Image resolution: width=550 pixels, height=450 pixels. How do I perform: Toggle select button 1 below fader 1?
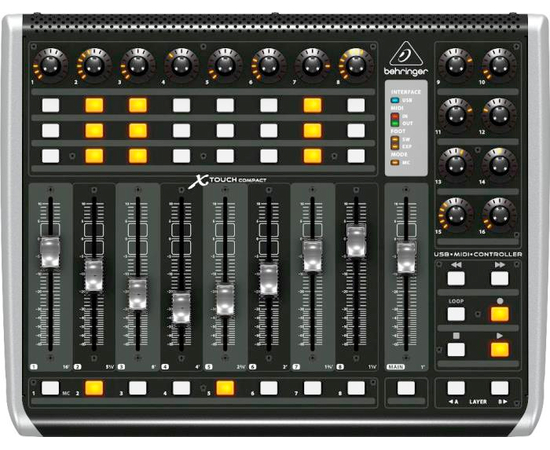pyautogui.click(x=51, y=388)
